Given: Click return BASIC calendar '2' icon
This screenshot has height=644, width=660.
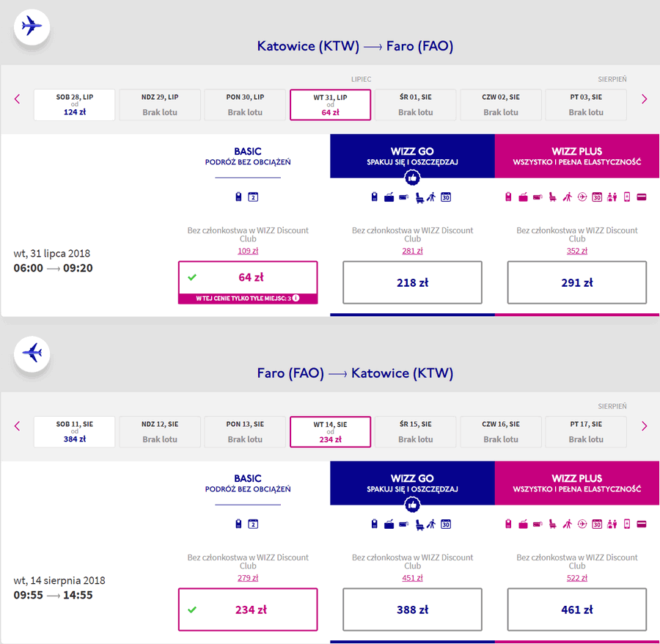Looking at the screenshot, I should tap(253, 524).
